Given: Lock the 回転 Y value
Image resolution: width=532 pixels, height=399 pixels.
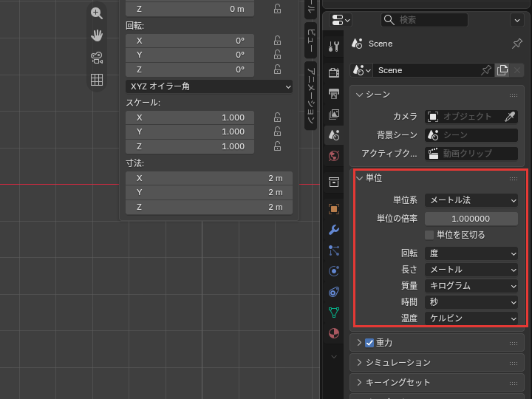Looking at the screenshot, I should pyautogui.click(x=277, y=55).
